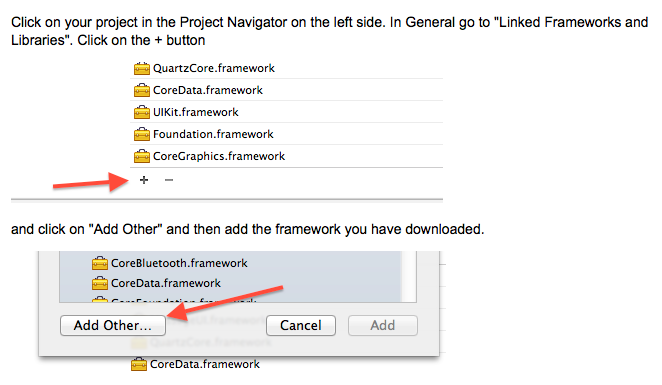Click the CoreBluetooth.framework toolbox icon in dialog

[100, 263]
